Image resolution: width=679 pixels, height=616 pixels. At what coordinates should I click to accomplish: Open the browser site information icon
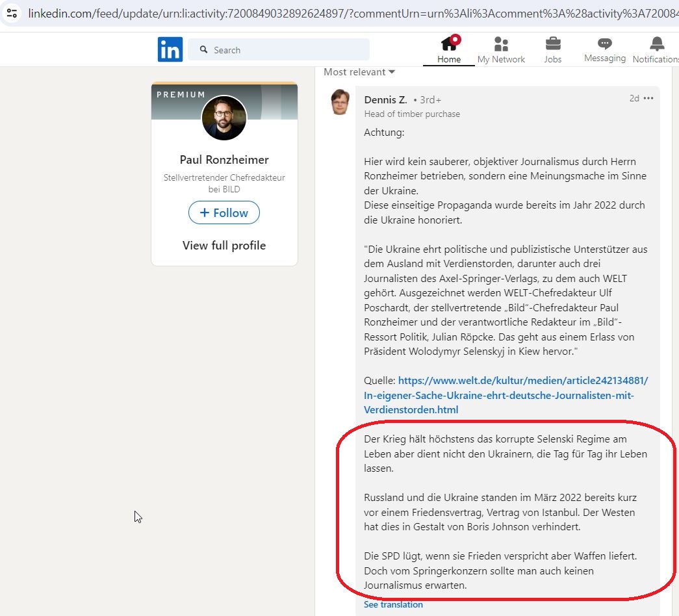[x=12, y=13]
